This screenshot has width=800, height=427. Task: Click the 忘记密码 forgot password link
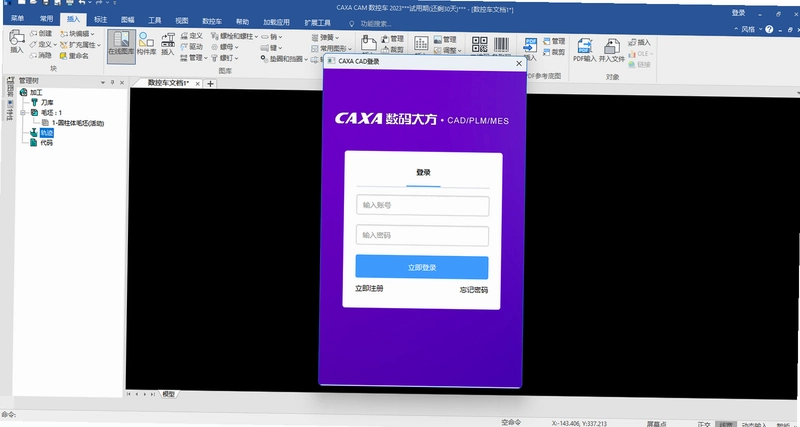(x=473, y=290)
